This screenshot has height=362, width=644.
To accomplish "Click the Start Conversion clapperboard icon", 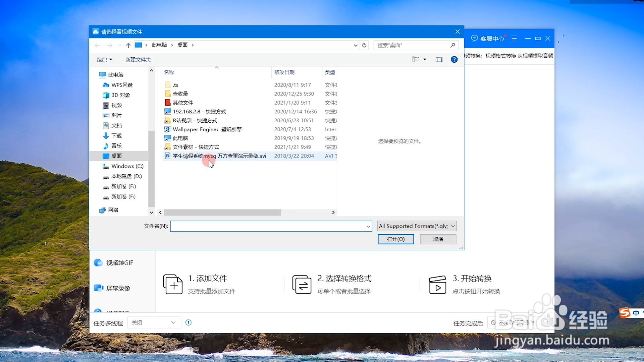I will point(437,285).
